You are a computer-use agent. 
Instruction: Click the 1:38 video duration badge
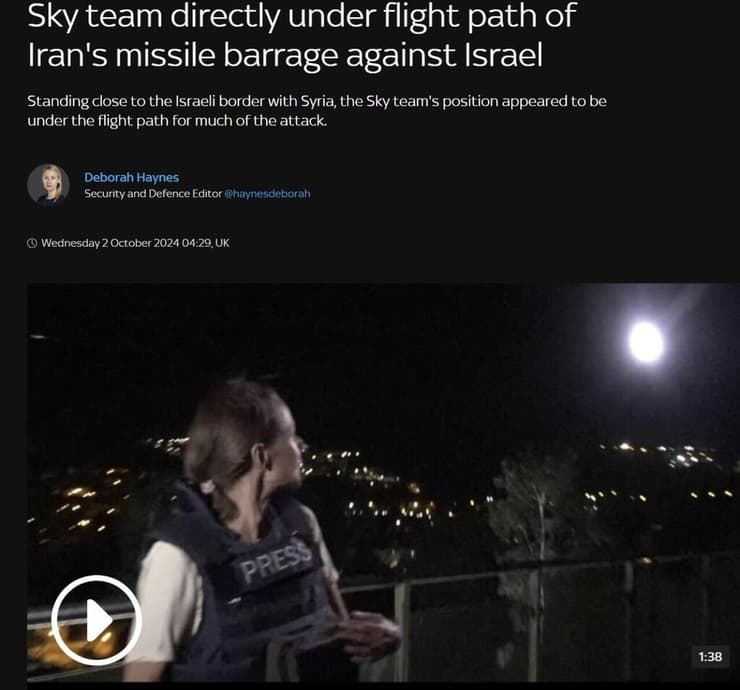pos(710,656)
